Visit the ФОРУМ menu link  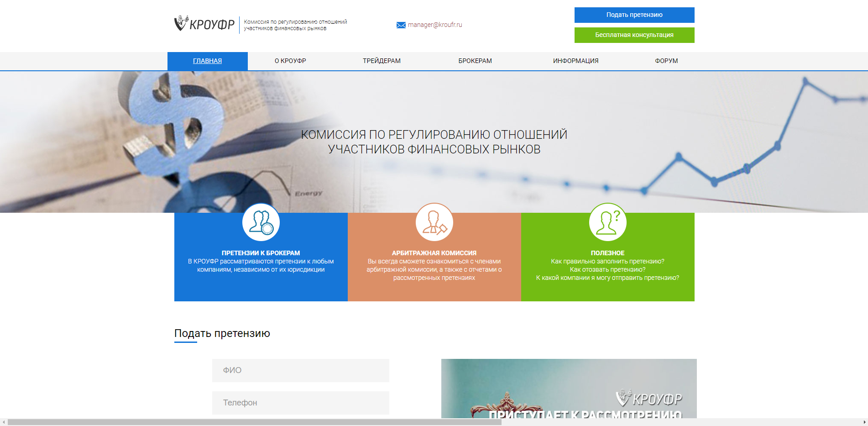[x=666, y=61]
